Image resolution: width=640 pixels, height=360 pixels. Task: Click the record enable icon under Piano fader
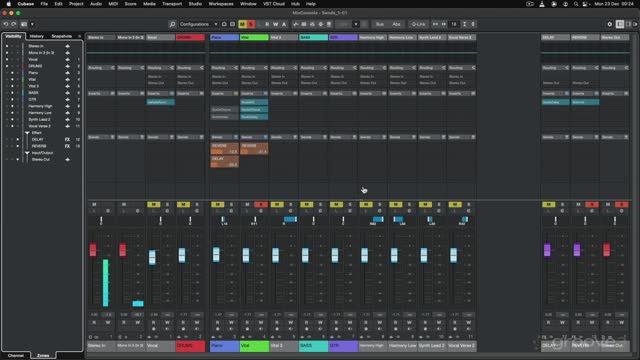pos(218,329)
